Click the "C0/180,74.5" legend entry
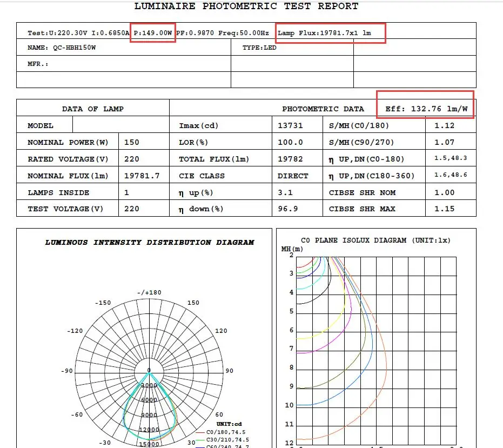This screenshot has height=448, width=503. coord(226,432)
